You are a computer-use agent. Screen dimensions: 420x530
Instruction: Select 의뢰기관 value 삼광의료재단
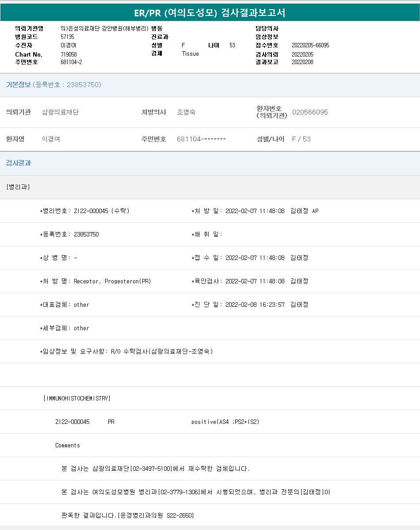60,112
